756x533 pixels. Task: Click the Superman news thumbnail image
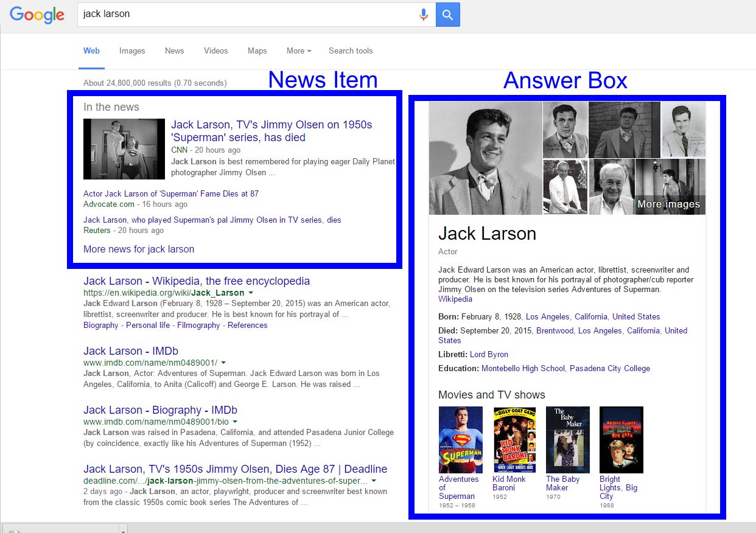(124, 149)
